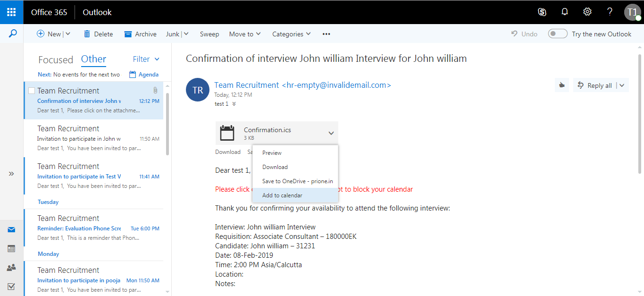Open the Invitation to participate in pooja email
Image resolution: width=644 pixels, height=296 pixels.
tap(93, 279)
